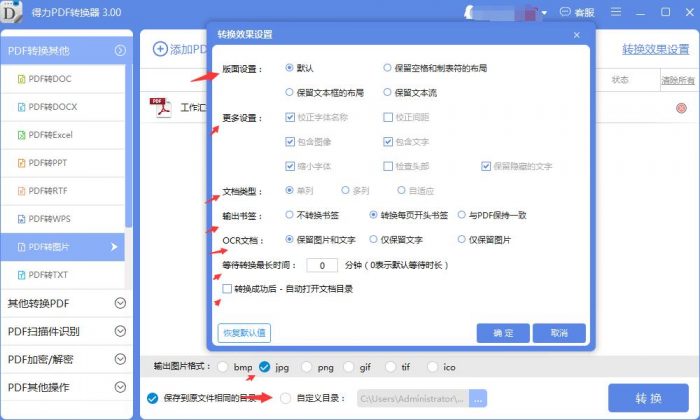Select tif output image format
Viewport: 700px width, 420px height.
click(x=391, y=367)
